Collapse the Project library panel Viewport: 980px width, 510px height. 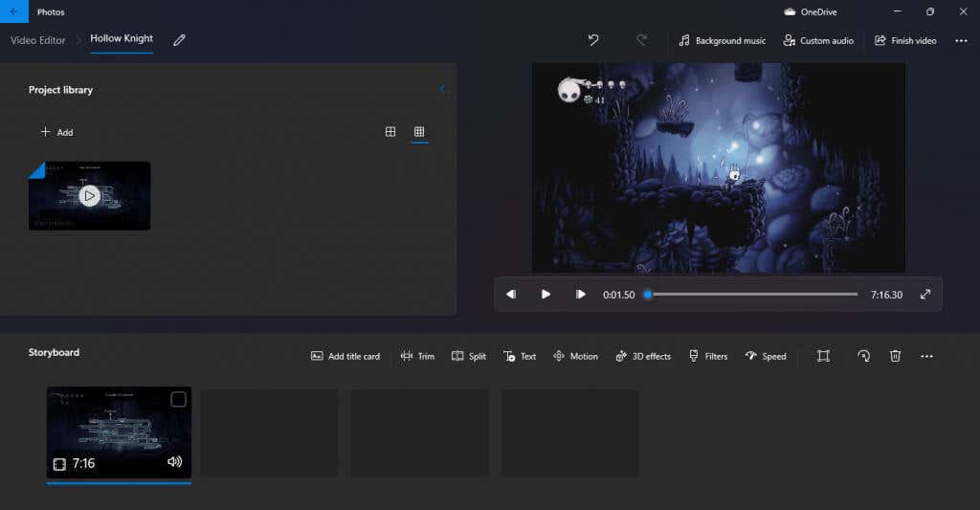pyautogui.click(x=442, y=89)
